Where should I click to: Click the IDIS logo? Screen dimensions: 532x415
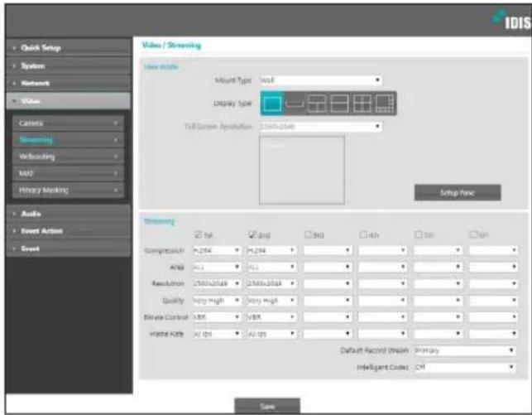coord(511,21)
